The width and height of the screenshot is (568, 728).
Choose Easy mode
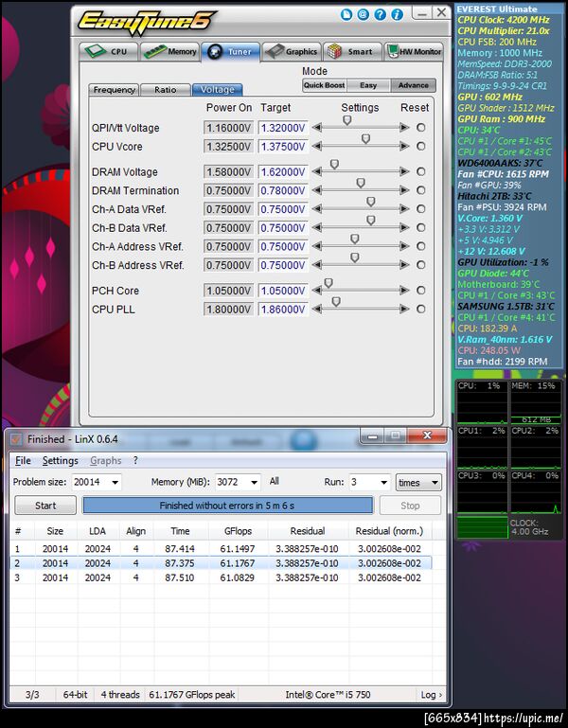[x=368, y=85]
